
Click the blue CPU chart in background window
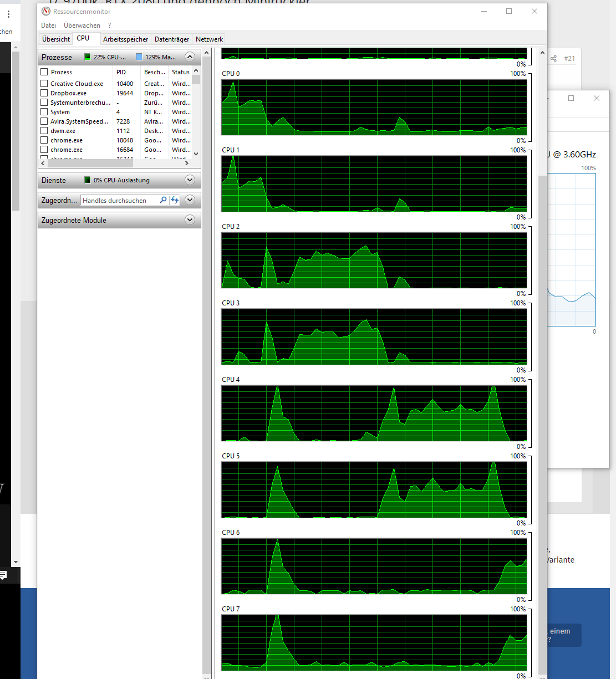click(x=572, y=249)
